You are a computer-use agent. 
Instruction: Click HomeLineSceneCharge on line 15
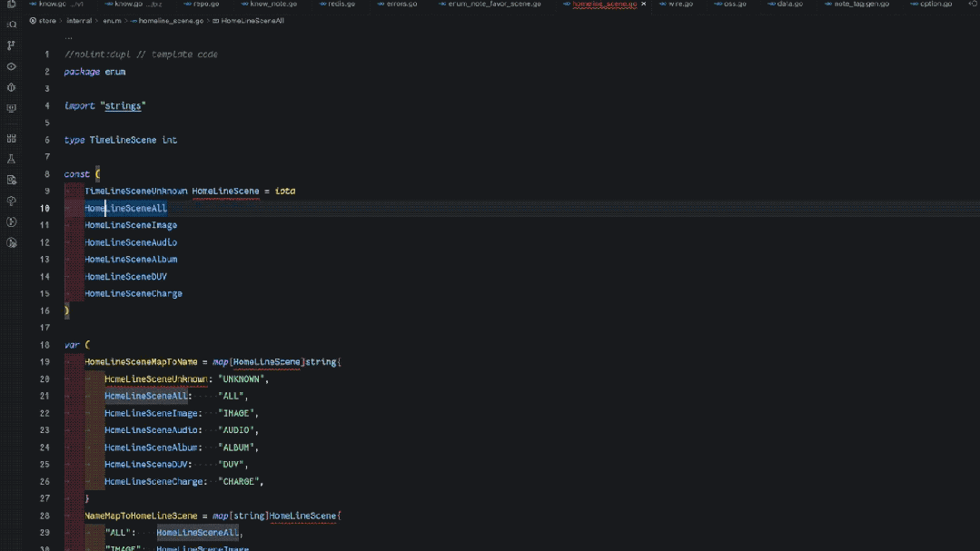tap(134, 293)
